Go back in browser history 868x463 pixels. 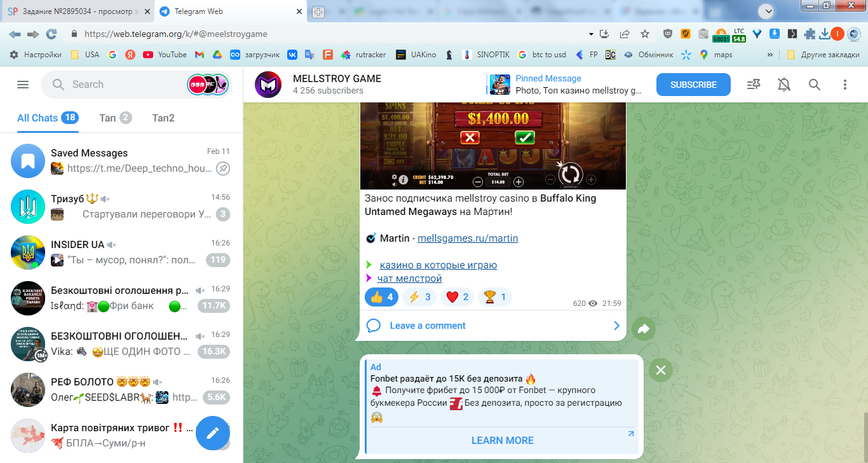click(15, 34)
